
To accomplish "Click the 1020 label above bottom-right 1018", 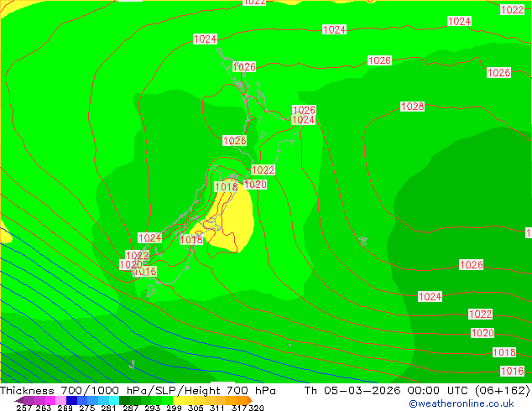I will click(x=482, y=333).
